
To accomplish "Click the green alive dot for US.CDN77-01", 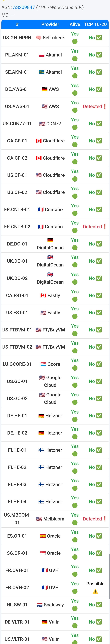I will click(x=75, y=128).
